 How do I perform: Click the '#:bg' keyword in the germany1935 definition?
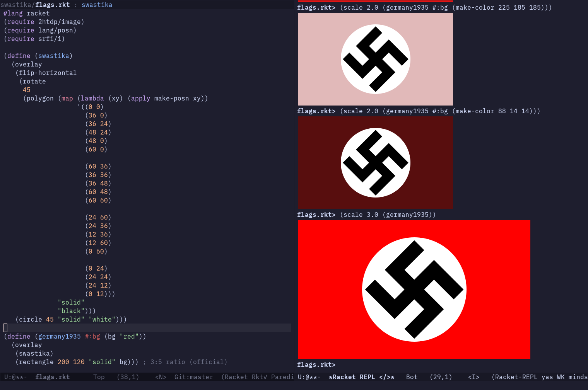click(92, 336)
